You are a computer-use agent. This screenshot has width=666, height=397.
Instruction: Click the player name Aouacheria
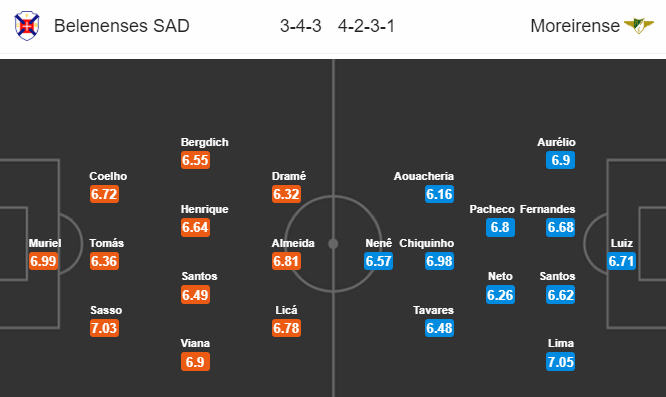point(424,176)
